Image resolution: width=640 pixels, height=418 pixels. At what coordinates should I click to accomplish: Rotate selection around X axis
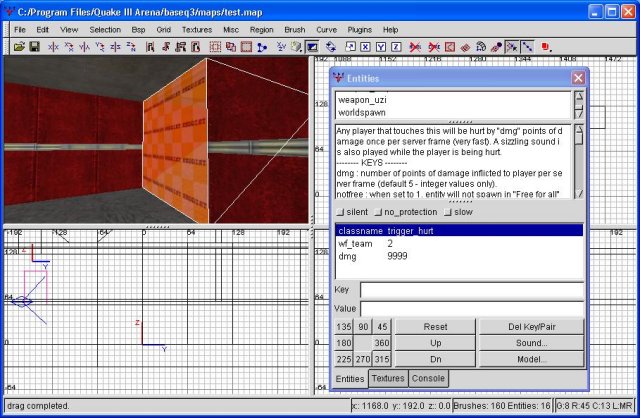pyautogui.click(x=69, y=47)
